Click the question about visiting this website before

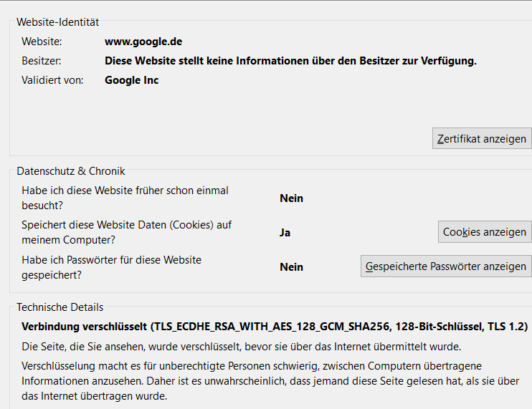[125, 198]
